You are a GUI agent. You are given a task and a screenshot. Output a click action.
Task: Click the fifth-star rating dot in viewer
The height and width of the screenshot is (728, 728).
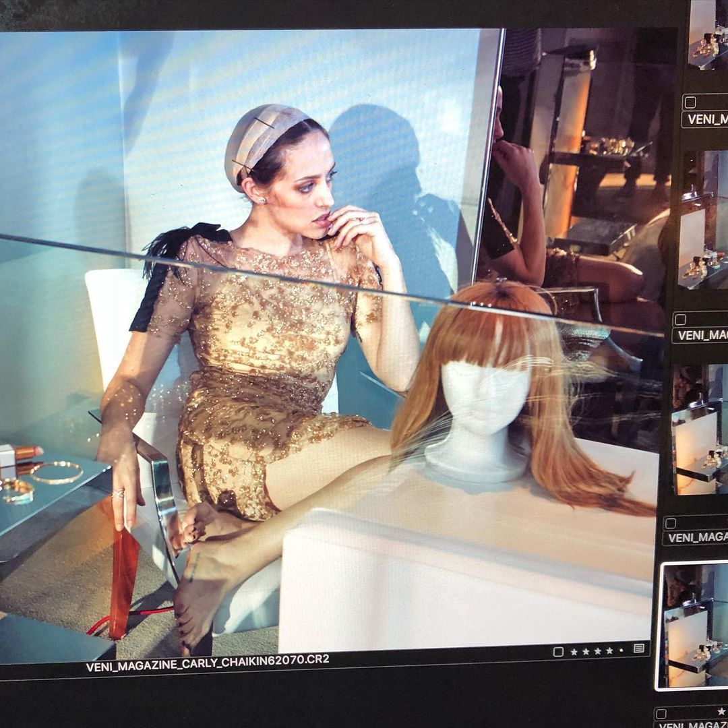coord(621,650)
